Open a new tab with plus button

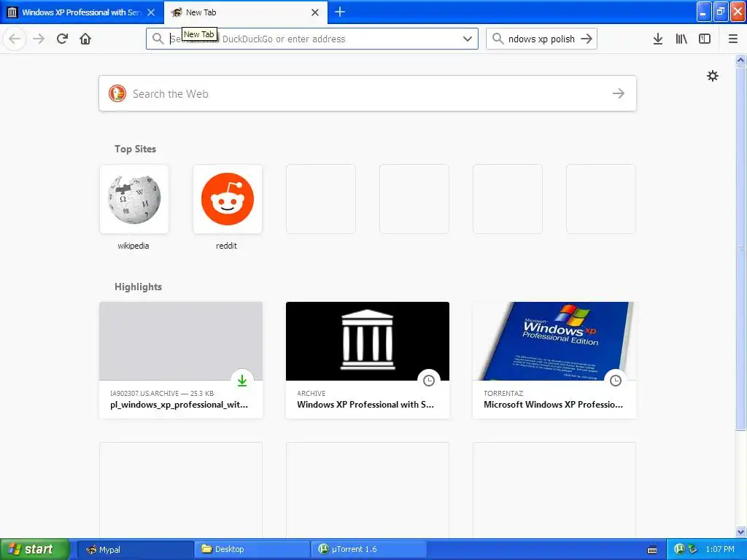click(340, 12)
